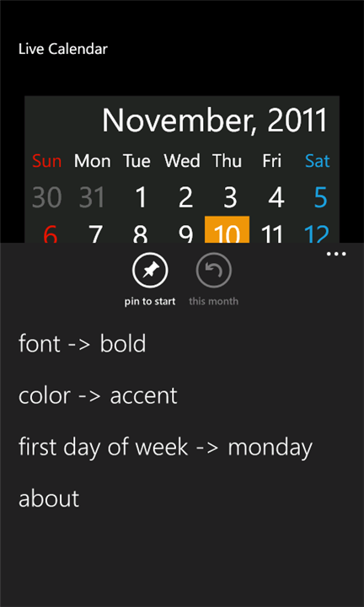Tap the Sun column header
The height and width of the screenshot is (607, 364).
(47, 161)
